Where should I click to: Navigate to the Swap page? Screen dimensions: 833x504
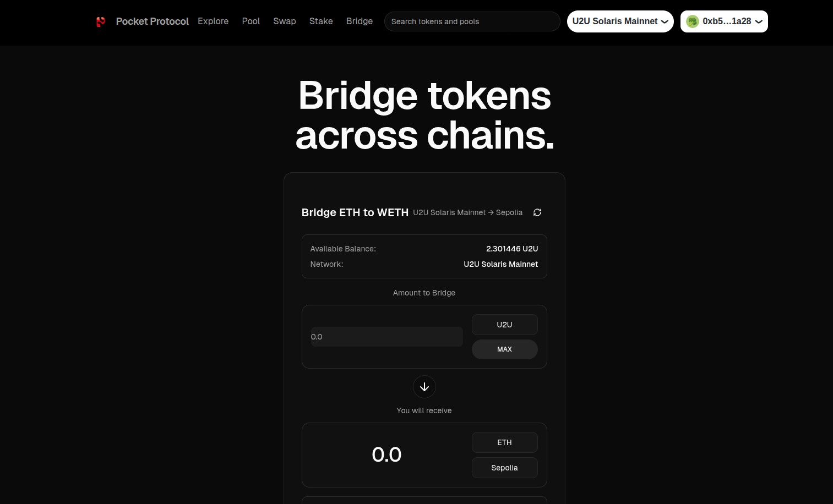(x=285, y=21)
